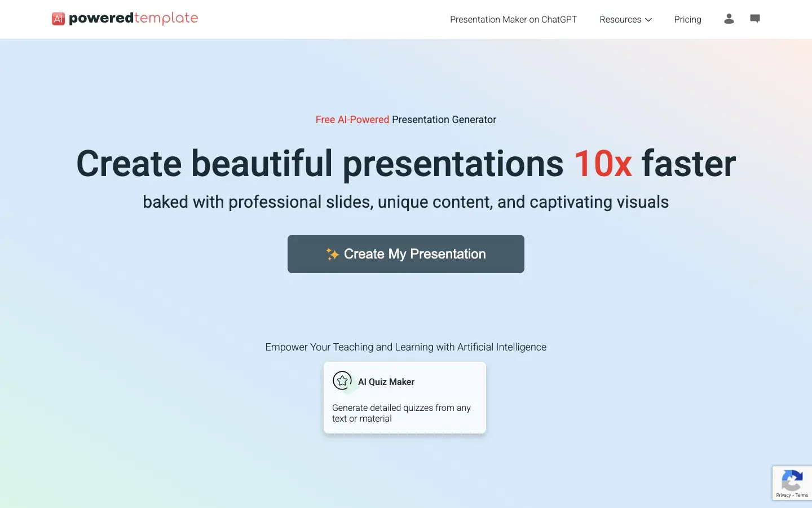Follow the Terms link in reCAPTCHA badge
Screen dimensions: 812x508
803,495
